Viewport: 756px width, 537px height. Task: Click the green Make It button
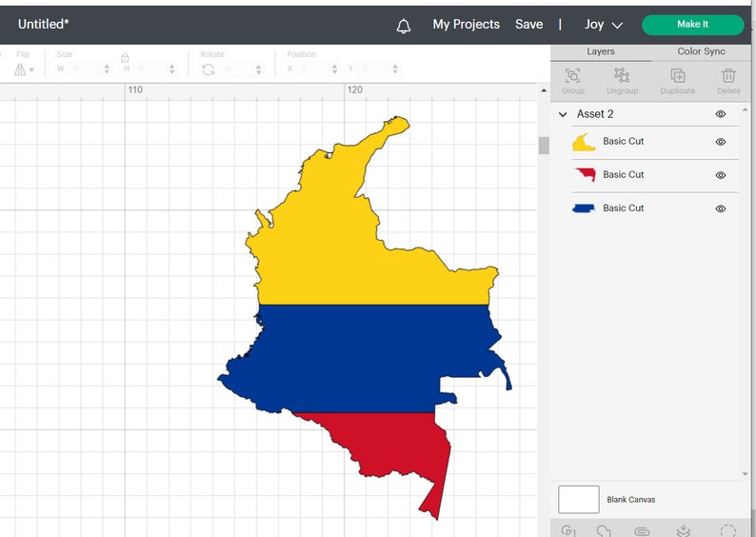[x=693, y=25]
